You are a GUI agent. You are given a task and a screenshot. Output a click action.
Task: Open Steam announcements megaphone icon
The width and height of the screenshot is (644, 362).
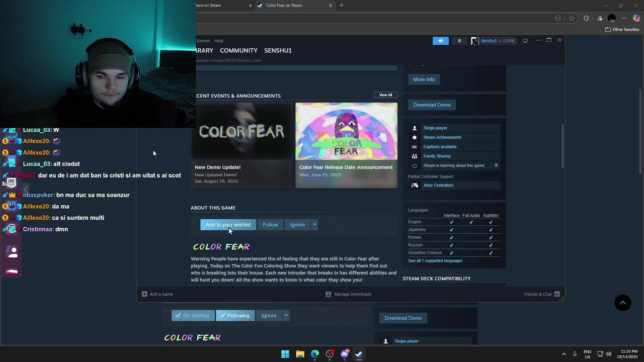pyautogui.click(x=441, y=41)
